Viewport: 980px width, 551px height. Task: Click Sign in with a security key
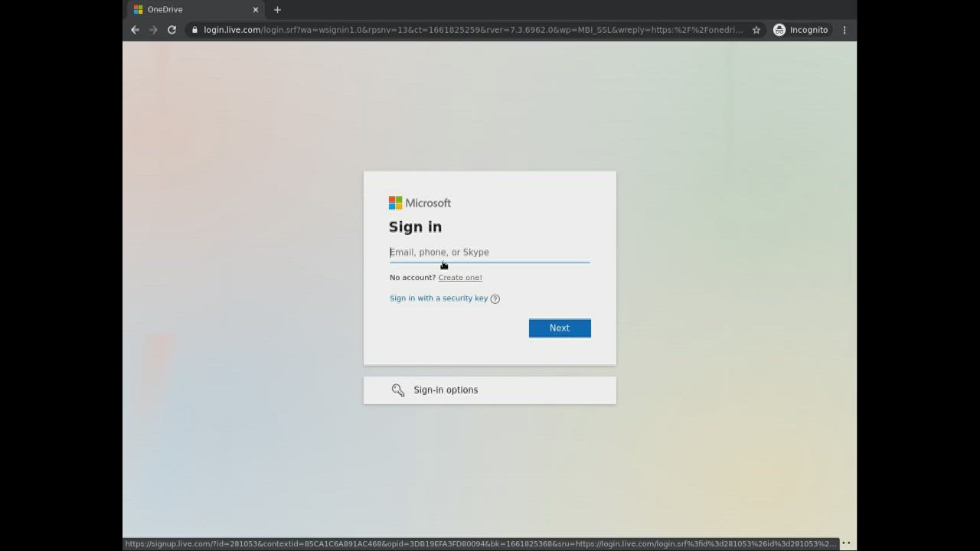(439, 298)
